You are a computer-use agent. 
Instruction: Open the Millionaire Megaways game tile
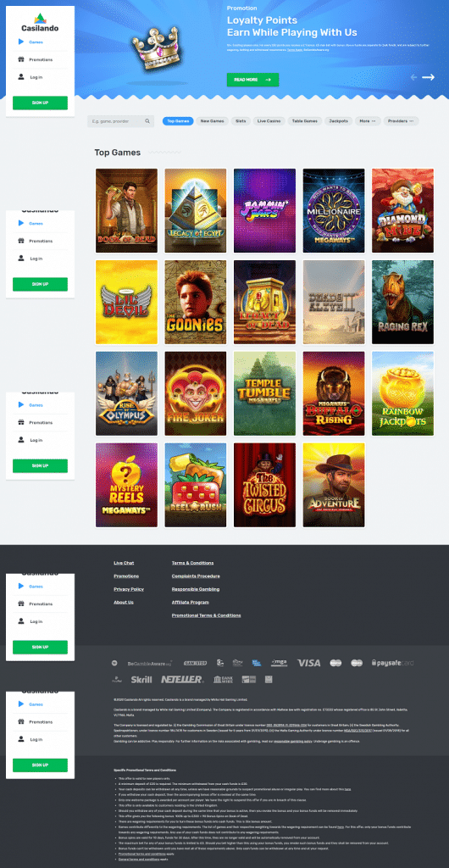pyautogui.click(x=334, y=210)
